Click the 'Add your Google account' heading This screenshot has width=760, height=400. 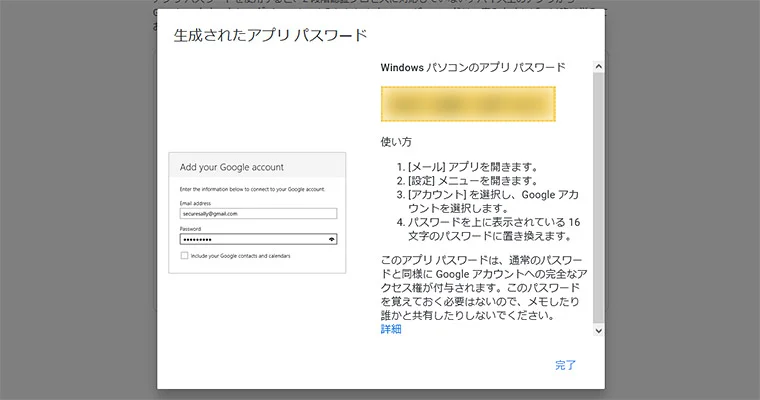tap(232, 167)
